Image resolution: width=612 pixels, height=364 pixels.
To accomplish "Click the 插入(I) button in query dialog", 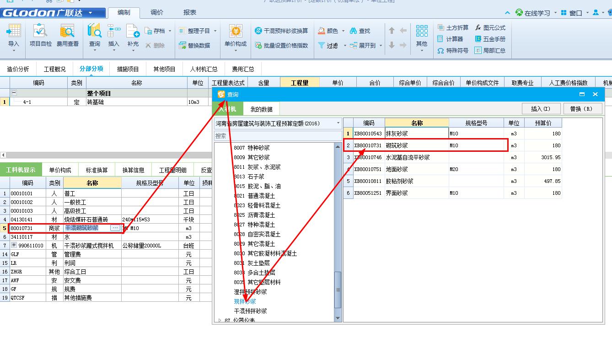I will 541,109.
